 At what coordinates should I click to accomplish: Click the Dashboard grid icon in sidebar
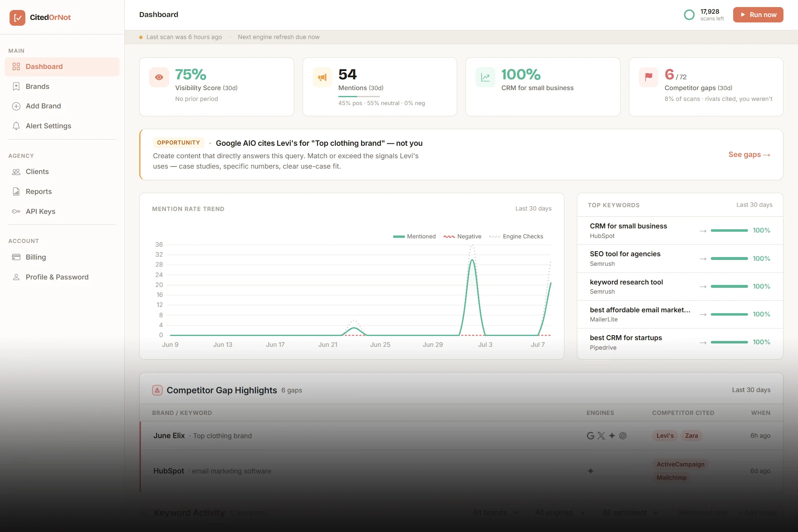point(16,66)
